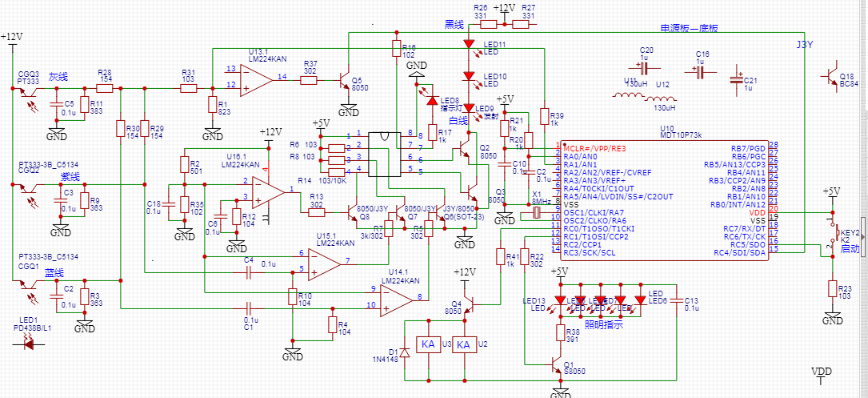
Task: Select resistor R27 331
Action: click(x=521, y=24)
